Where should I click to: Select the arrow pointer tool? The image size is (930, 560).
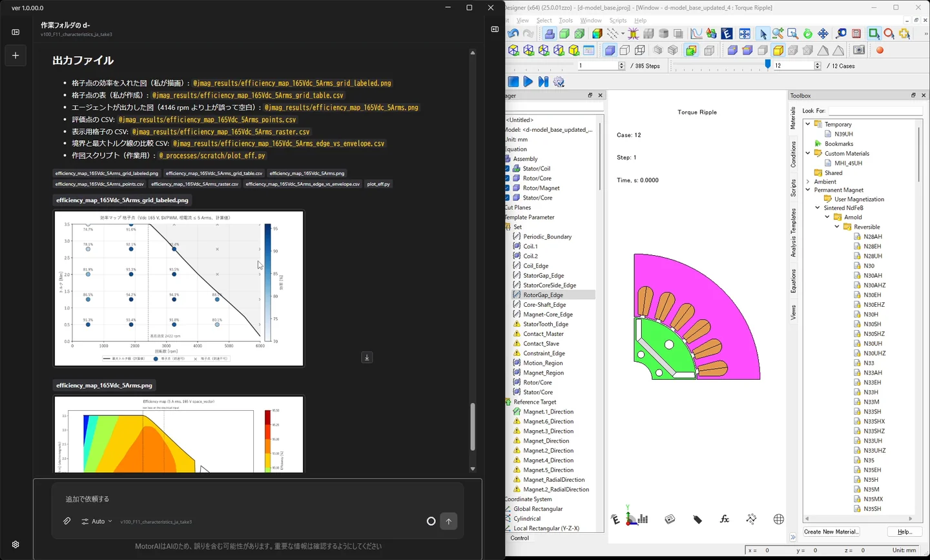coord(763,34)
